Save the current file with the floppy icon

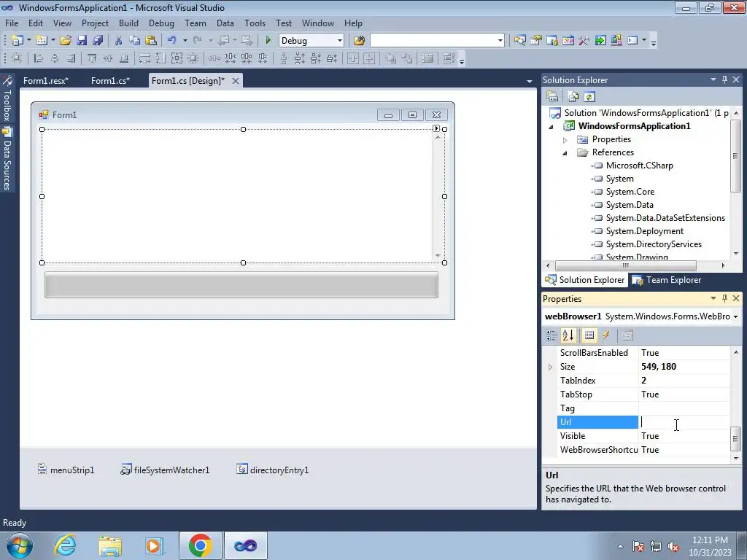click(82, 41)
